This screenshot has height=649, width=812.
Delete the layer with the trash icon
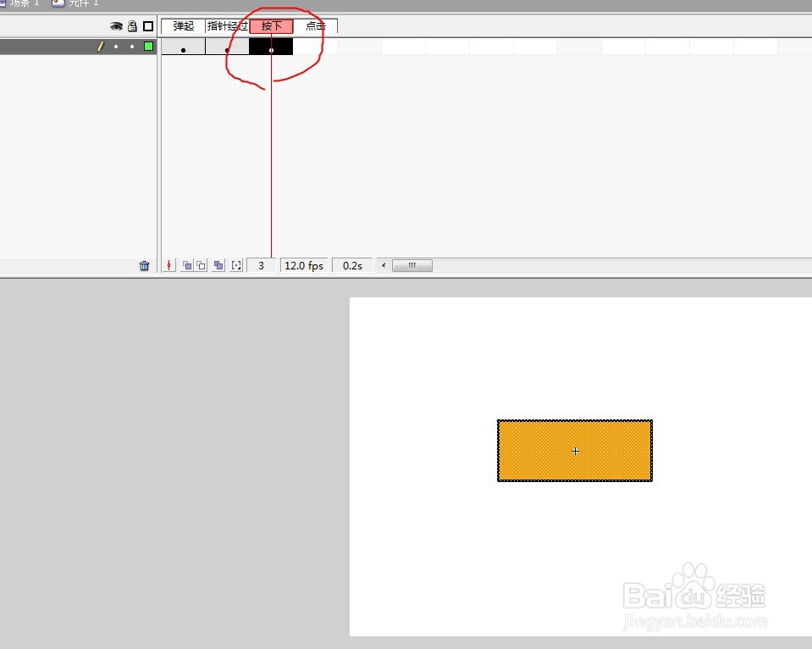pyautogui.click(x=145, y=266)
